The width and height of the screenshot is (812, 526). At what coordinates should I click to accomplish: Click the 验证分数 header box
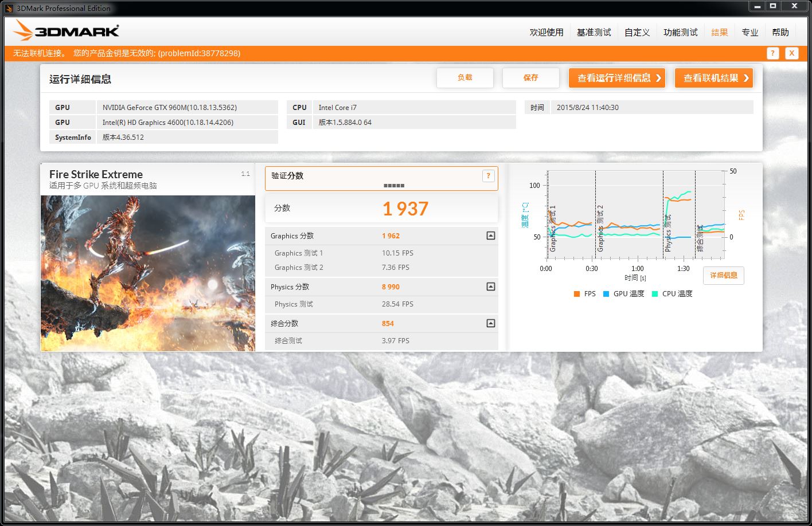381,179
